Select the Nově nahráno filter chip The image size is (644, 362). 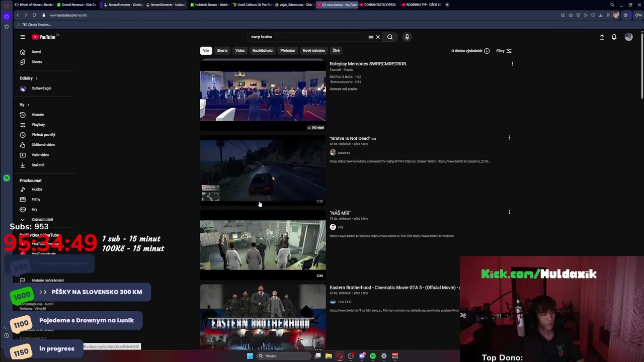click(x=313, y=50)
